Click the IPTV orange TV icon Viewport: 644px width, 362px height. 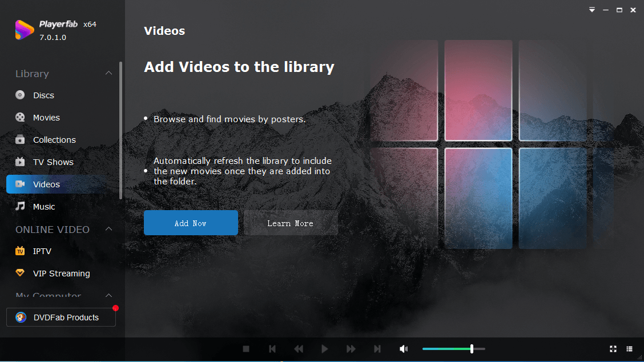pos(20,251)
